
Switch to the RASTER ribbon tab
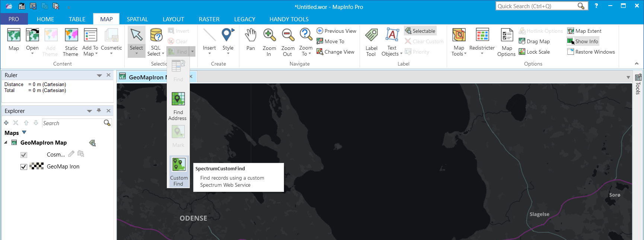tap(209, 19)
